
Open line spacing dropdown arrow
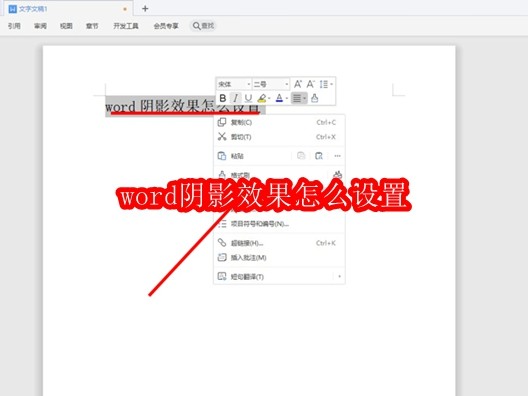point(331,84)
